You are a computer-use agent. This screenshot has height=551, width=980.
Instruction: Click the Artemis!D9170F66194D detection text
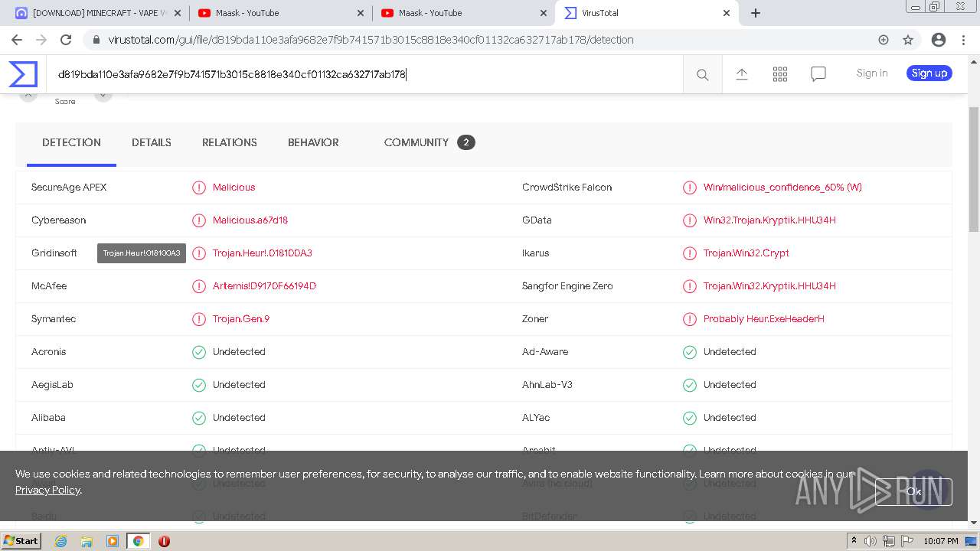[x=264, y=286]
